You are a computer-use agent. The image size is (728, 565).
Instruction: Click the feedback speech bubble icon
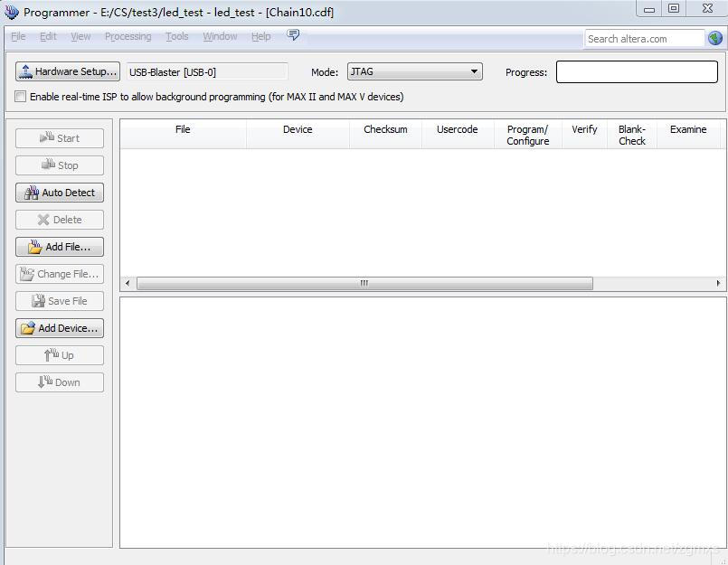tap(293, 35)
